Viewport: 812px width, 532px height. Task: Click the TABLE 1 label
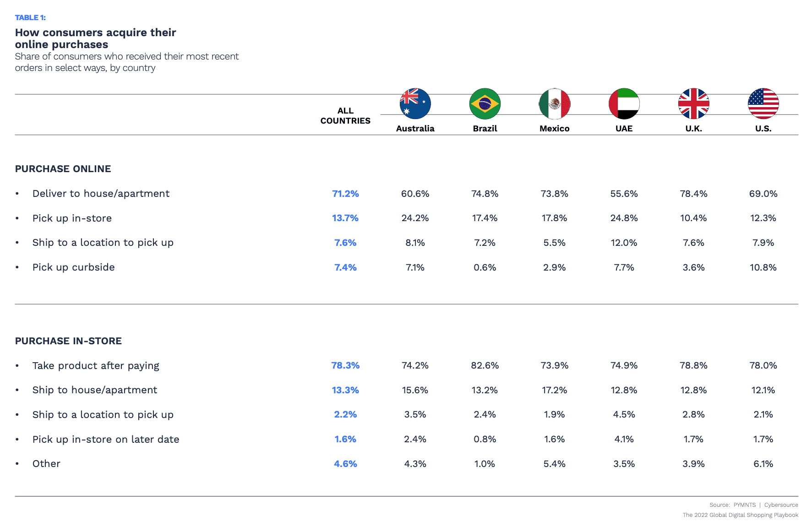[x=30, y=17]
